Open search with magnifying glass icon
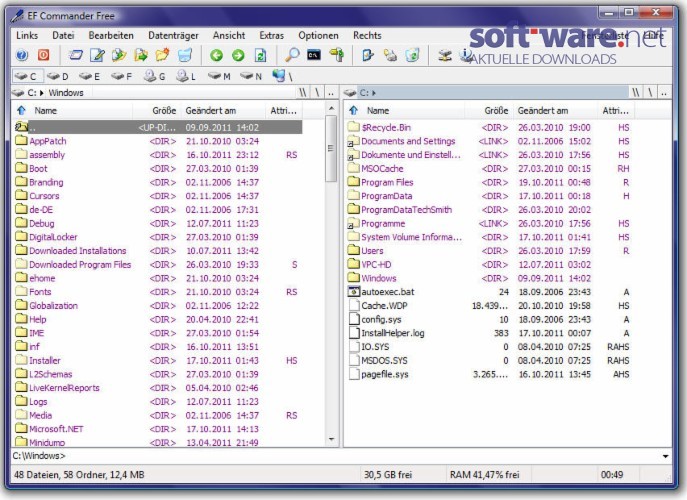 click(292, 55)
